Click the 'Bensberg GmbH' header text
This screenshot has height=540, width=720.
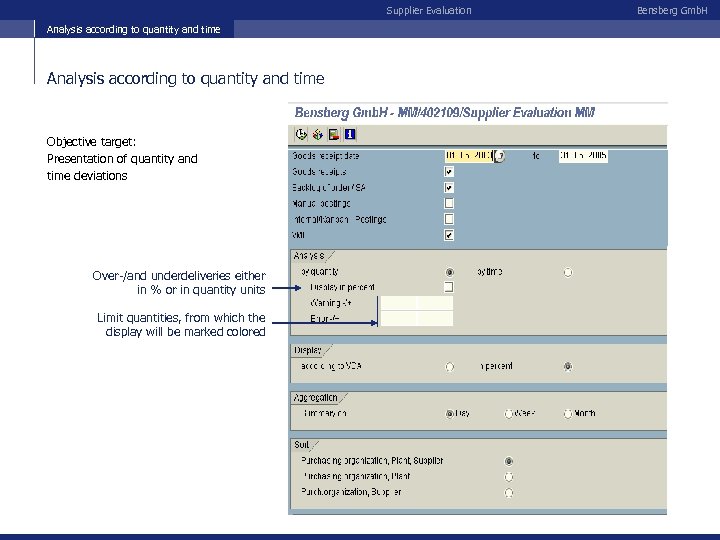coord(672,11)
